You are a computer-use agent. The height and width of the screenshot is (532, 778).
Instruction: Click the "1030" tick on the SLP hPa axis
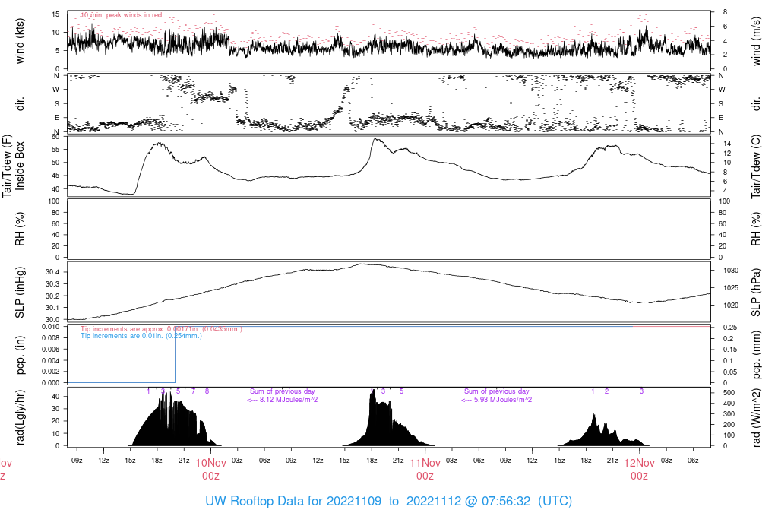(731, 271)
